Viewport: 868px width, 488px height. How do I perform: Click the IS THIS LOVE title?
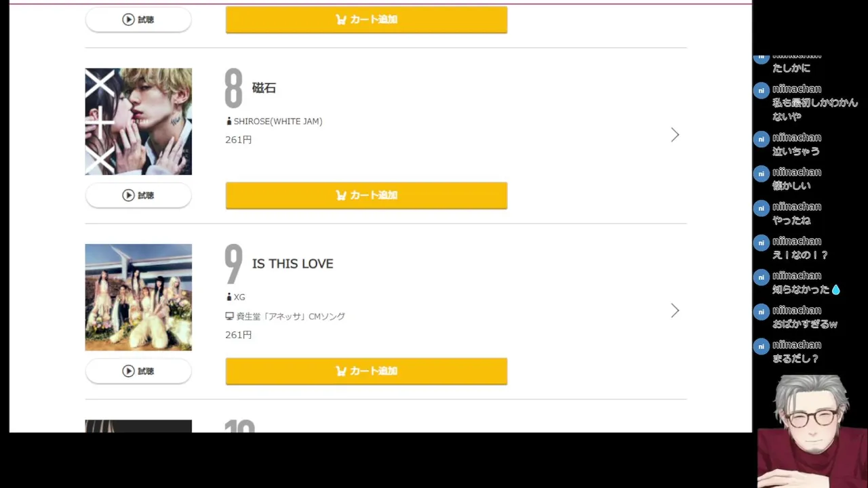point(292,264)
